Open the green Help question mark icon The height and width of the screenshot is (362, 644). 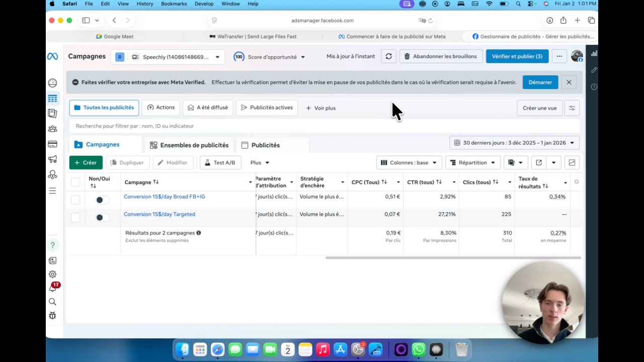point(52,245)
